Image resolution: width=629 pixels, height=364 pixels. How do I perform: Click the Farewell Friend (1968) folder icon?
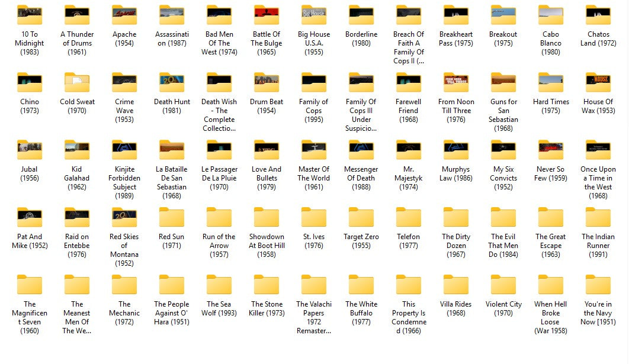(408, 83)
